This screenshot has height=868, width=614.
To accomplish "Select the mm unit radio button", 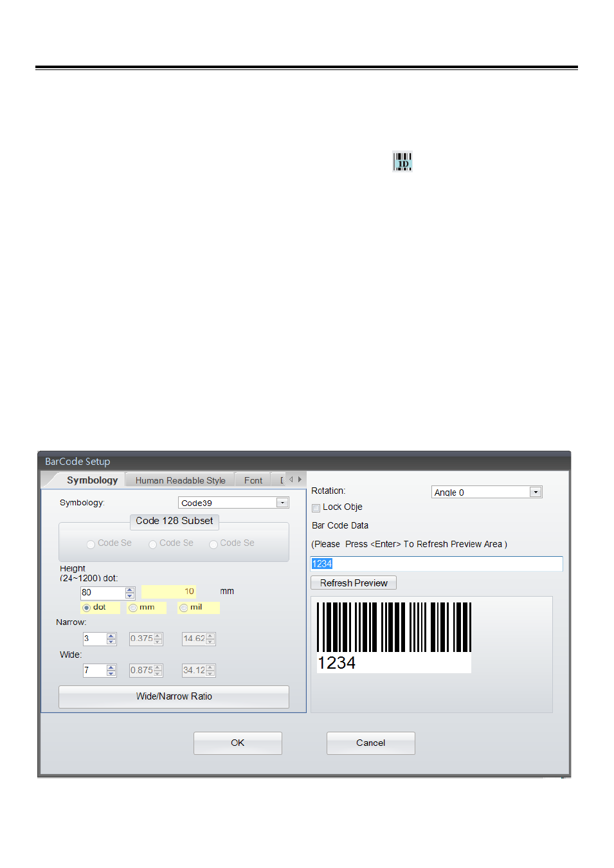I will pyautogui.click(x=132, y=608).
